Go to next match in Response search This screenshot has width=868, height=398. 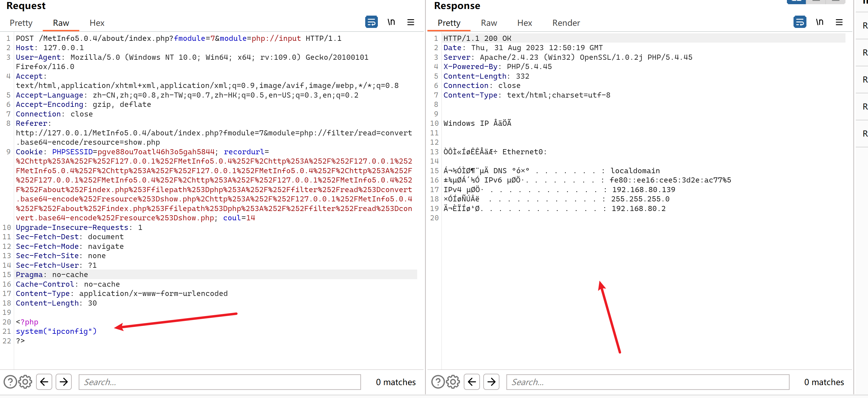click(491, 381)
